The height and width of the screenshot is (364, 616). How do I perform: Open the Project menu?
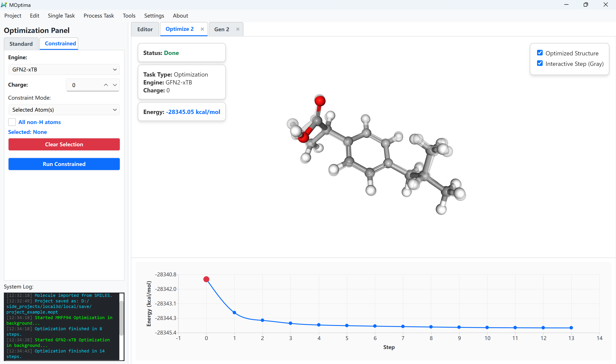coord(13,16)
